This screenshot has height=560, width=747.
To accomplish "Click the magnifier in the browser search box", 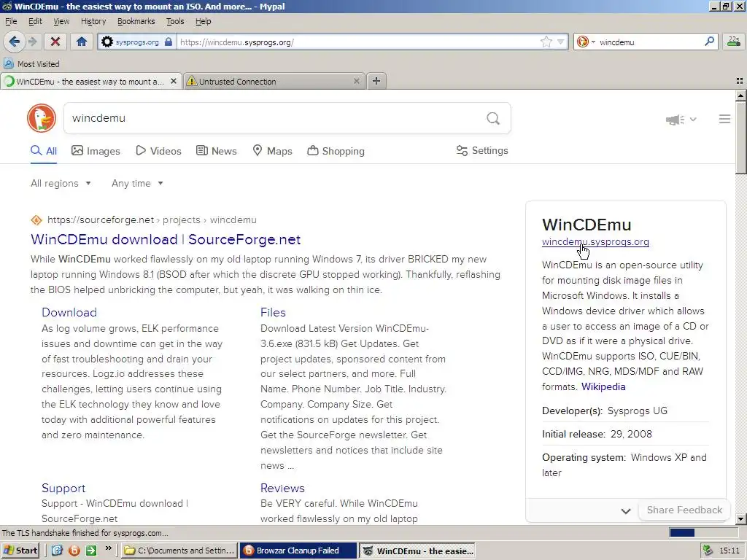I will [709, 42].
